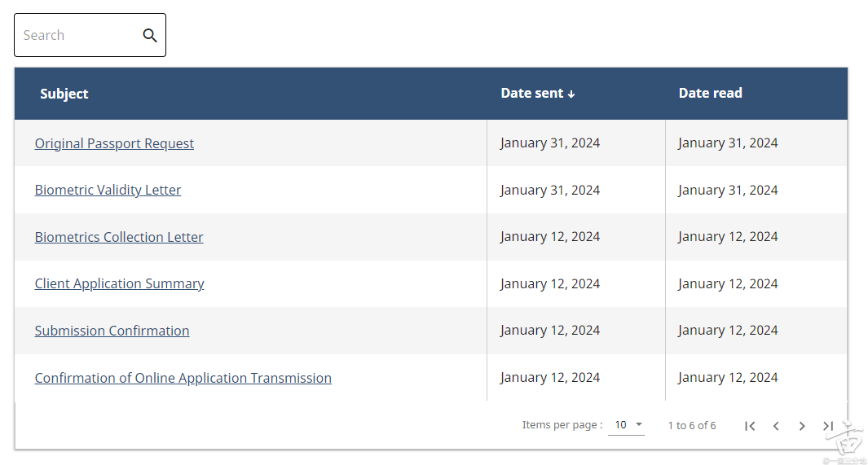Open Biometric Validity Letter link
Image resolution: width=868 pixels, height=465 pixels.
pyautogui.click(x=108, y=190)
